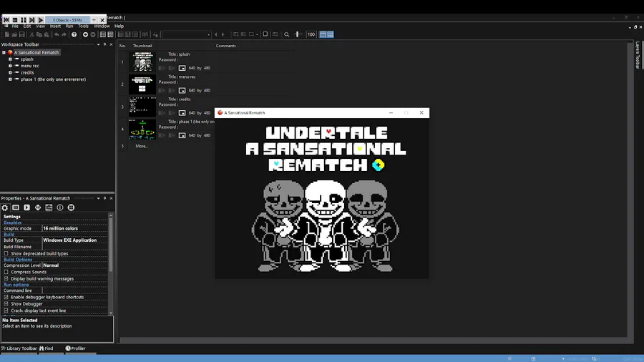Pause the running application in debugger
Image resolution: width=644 pixels, height=362 pixels.
pyautogui.click(x=24, y=20)
